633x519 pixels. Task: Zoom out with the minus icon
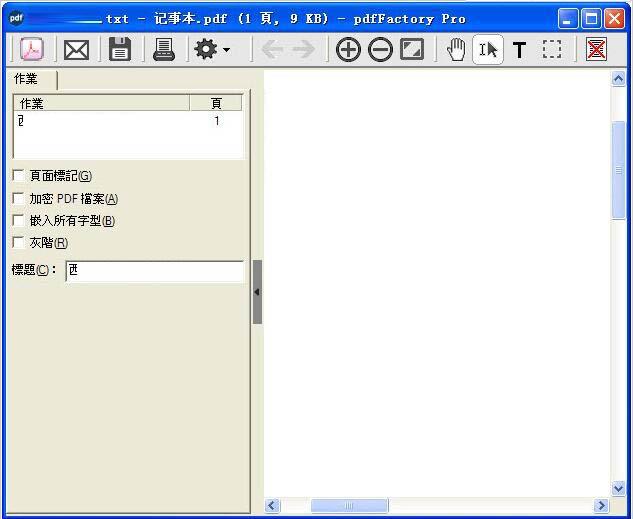point(380,49)
